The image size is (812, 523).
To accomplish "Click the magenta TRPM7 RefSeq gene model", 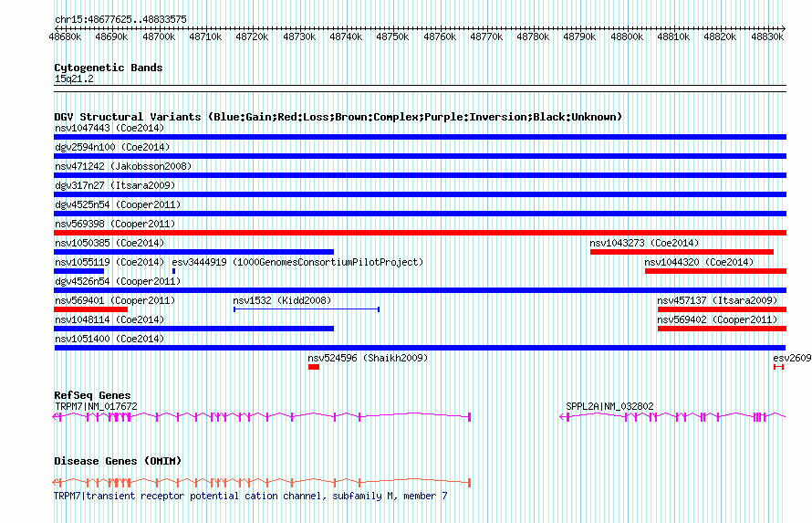I will (x=262, y=417).
